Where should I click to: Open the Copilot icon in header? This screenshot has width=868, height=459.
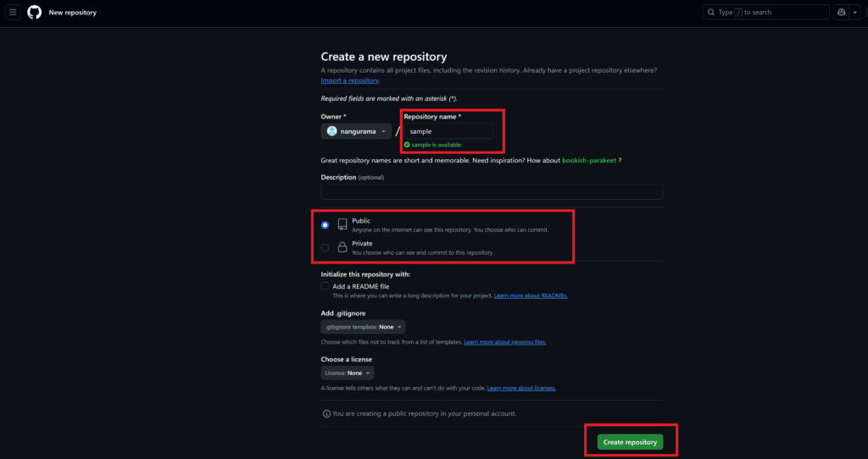pyautogui.click(x=841, y=12)
